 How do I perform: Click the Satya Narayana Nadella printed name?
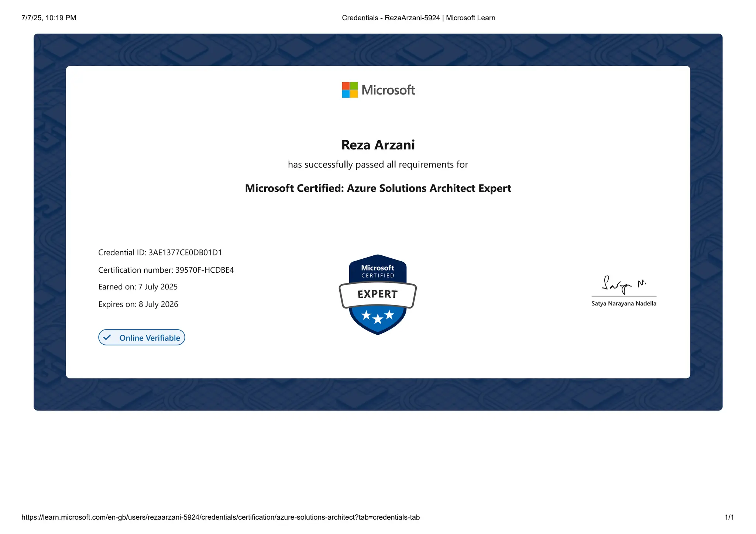[x=623, y=303]
